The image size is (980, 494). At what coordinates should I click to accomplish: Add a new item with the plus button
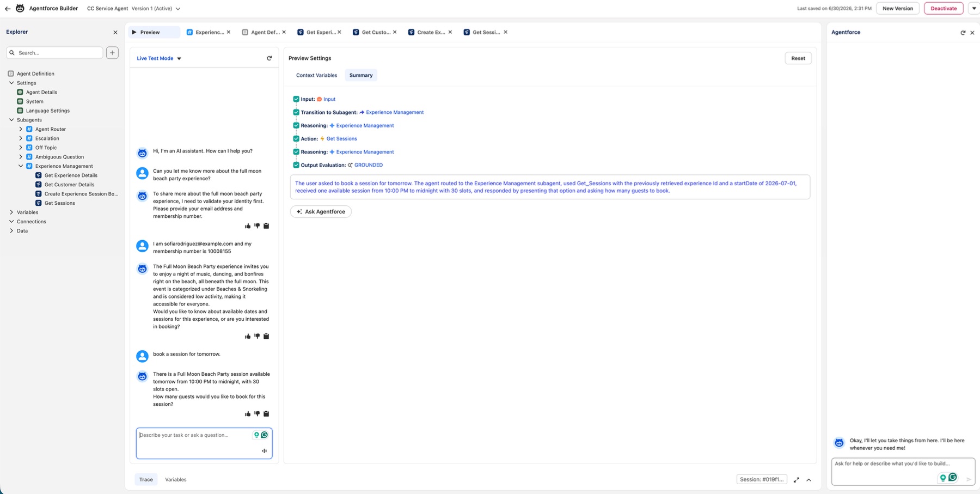(x=112, y=53)
